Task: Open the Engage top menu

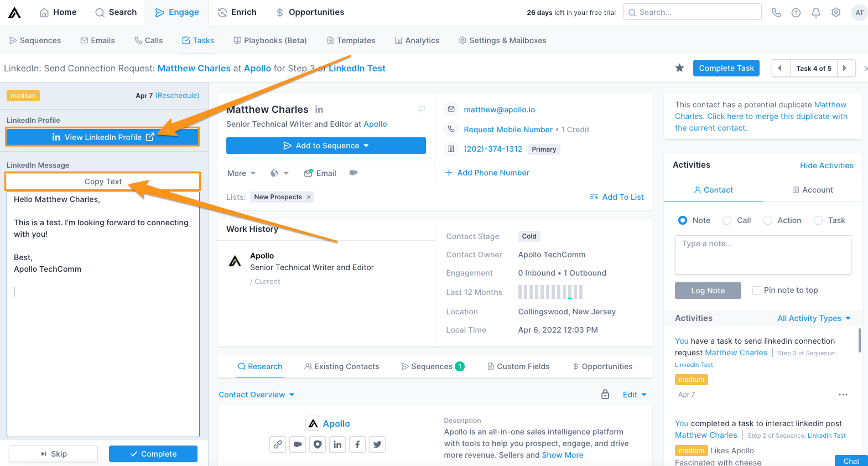Action: coord(177,13)
